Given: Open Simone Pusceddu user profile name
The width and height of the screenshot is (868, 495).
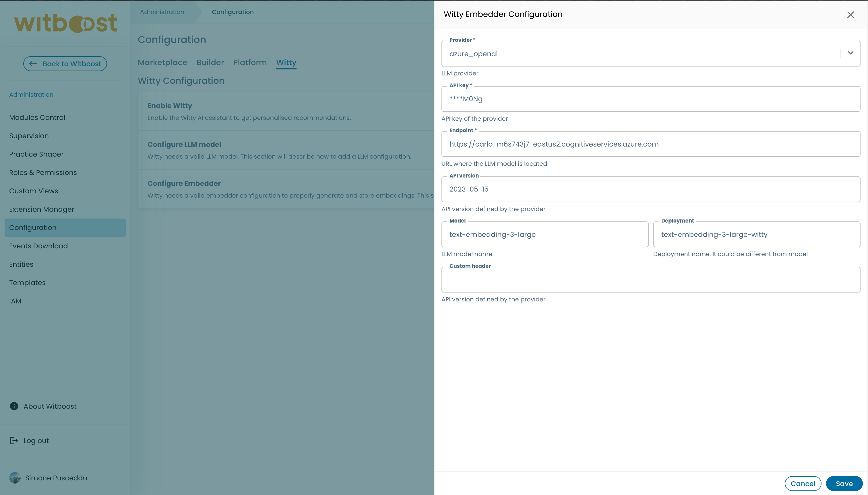Looking at the screenshot, I should click(x=56, y=478).
